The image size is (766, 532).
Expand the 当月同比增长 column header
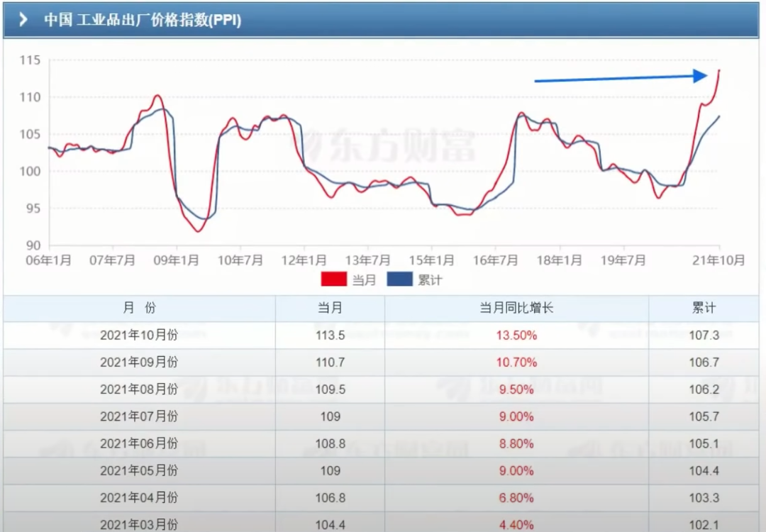516,308
